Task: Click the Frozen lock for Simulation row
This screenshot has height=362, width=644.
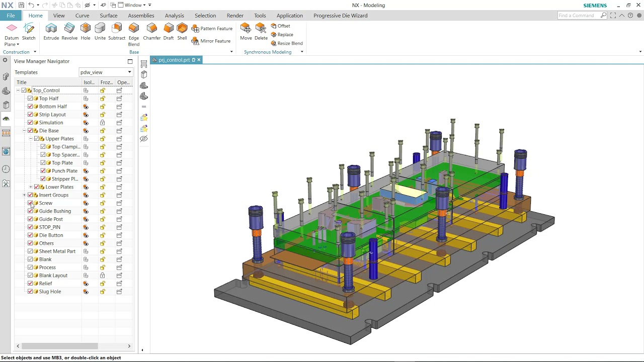Action: click(x=103, y=123)
